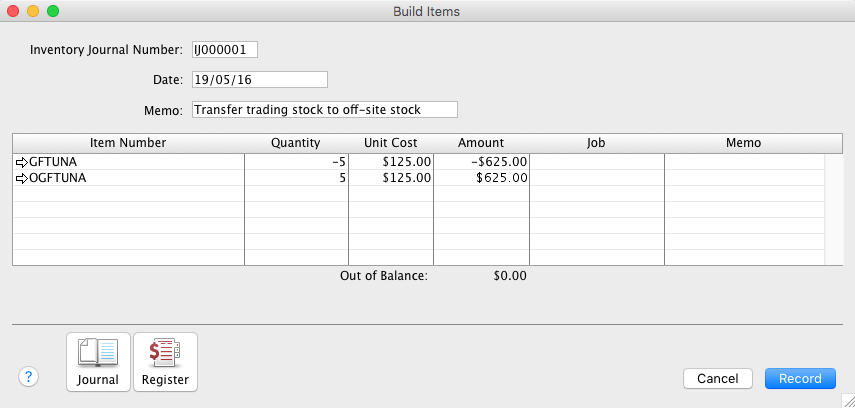Close the Build Items window
Screen dimensions: 855x408
click(13, 11)
